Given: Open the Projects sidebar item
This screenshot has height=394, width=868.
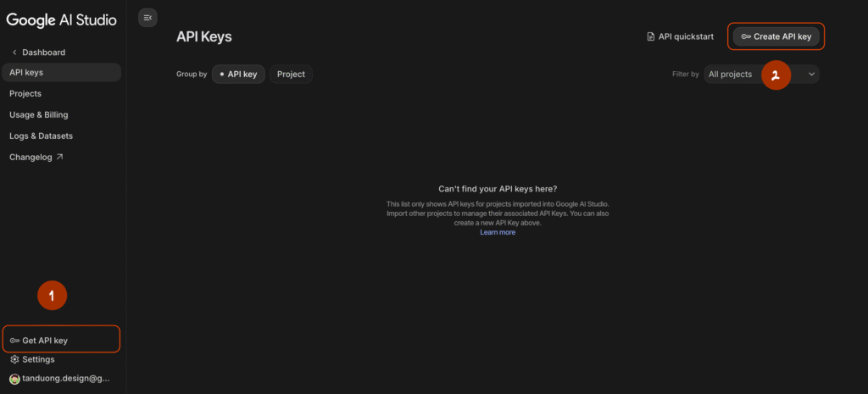Looking at the screenshot, I should [x=25, y=94].
